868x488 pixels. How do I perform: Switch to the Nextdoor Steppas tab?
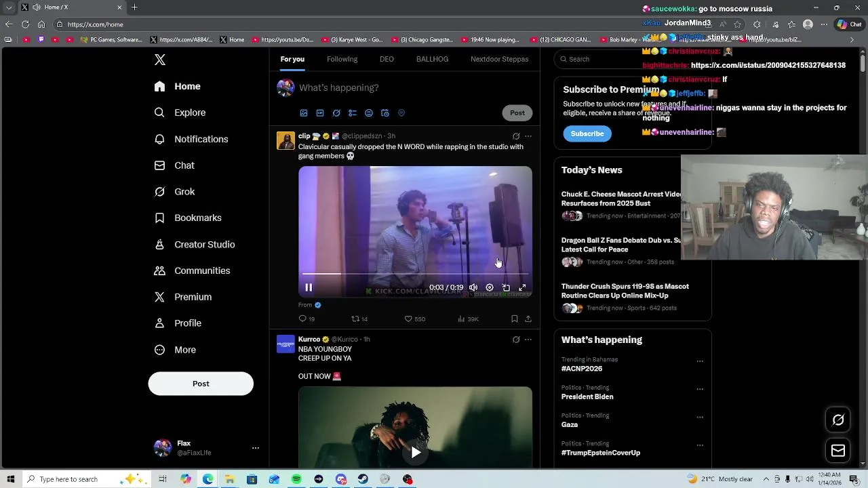pos(499,59)
